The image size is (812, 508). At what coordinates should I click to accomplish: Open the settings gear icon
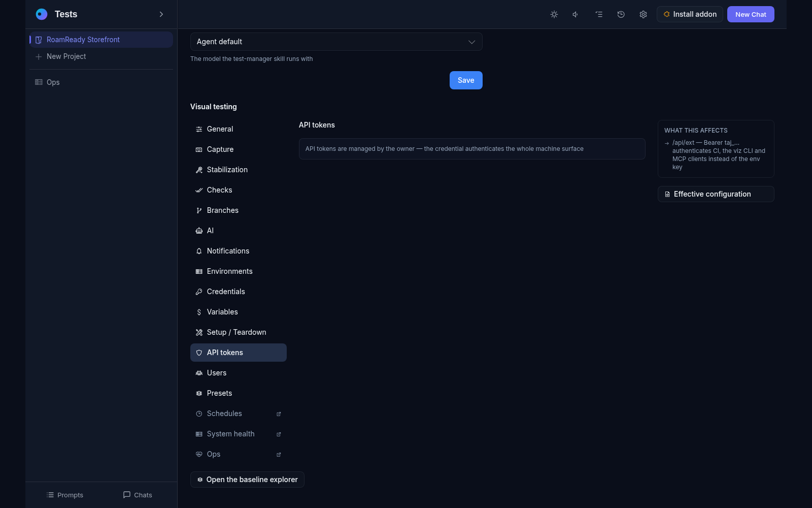tap(643, 14)
